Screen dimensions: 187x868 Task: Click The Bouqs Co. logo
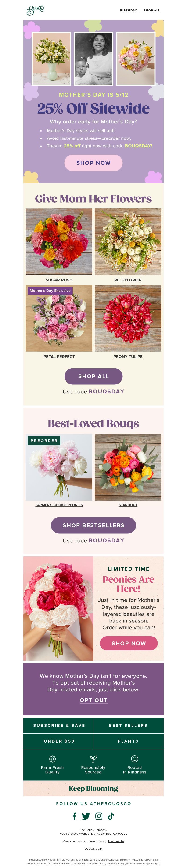pos(35,11)
